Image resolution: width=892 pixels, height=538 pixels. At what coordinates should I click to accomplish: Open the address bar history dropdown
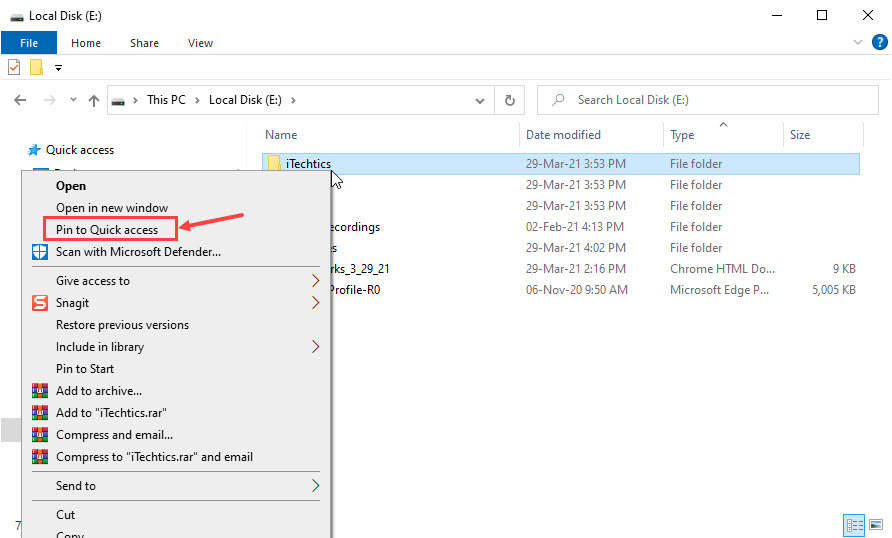pyautogui.click(x=481, y=100)
